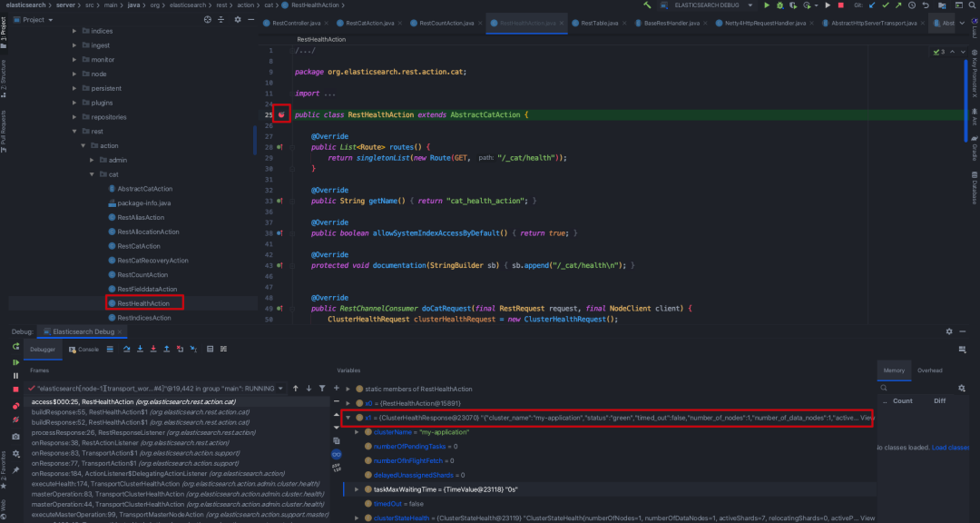
Task: Close the Elasticsearch Debug tab
Action: tap(121, 331)
